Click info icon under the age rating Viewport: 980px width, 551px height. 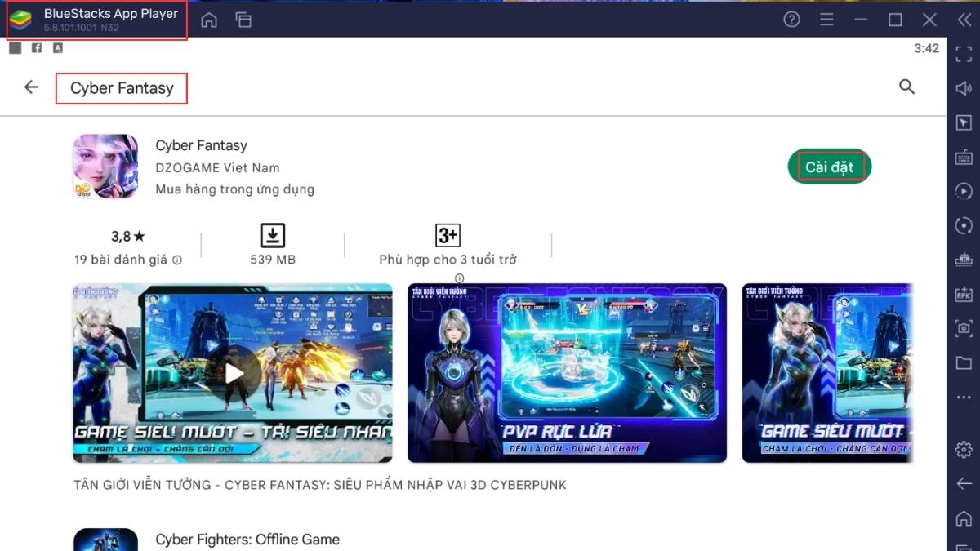click(x=459, y=278)
